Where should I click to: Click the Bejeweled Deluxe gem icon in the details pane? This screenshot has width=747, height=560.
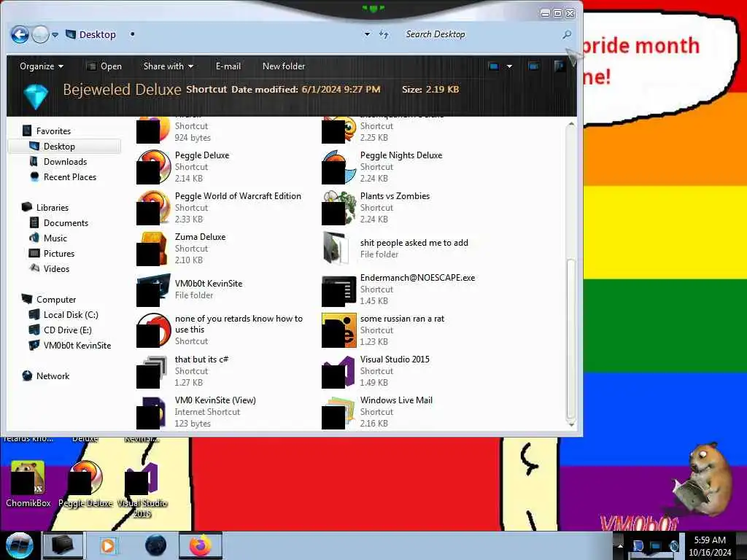(36, 96)
